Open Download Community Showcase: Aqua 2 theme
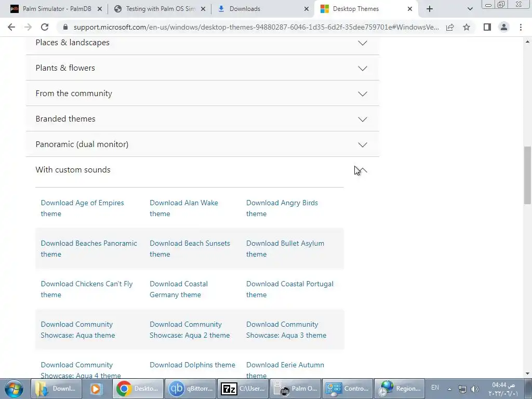Viewport: 532px width, 399px height. [190, 330]
